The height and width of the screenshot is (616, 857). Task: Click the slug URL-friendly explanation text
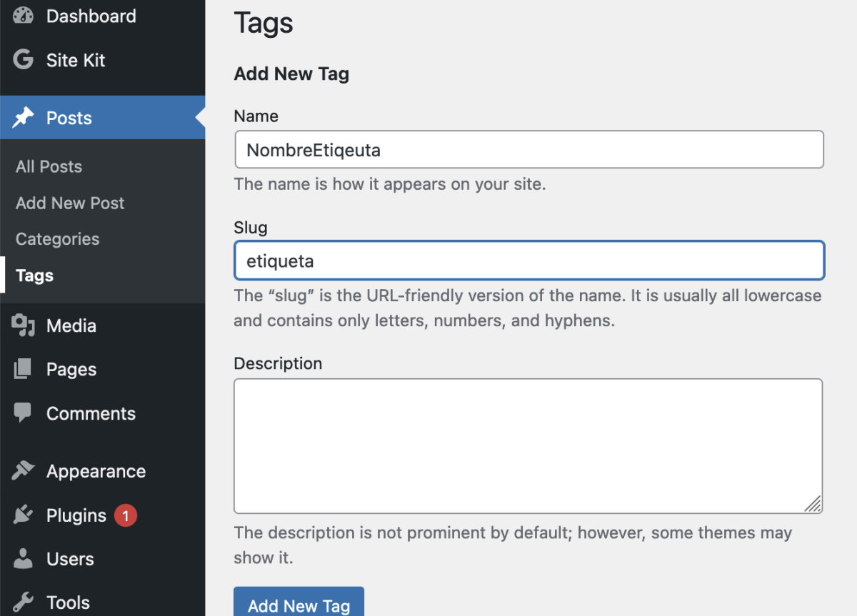(x=528, y=308)
